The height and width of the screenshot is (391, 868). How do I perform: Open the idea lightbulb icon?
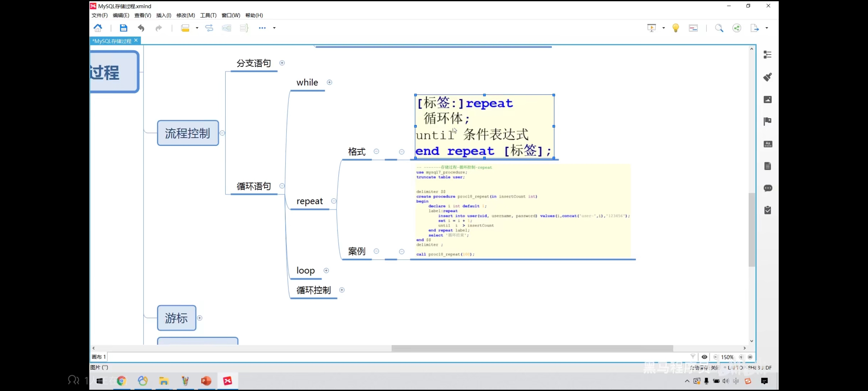(675, 28)
